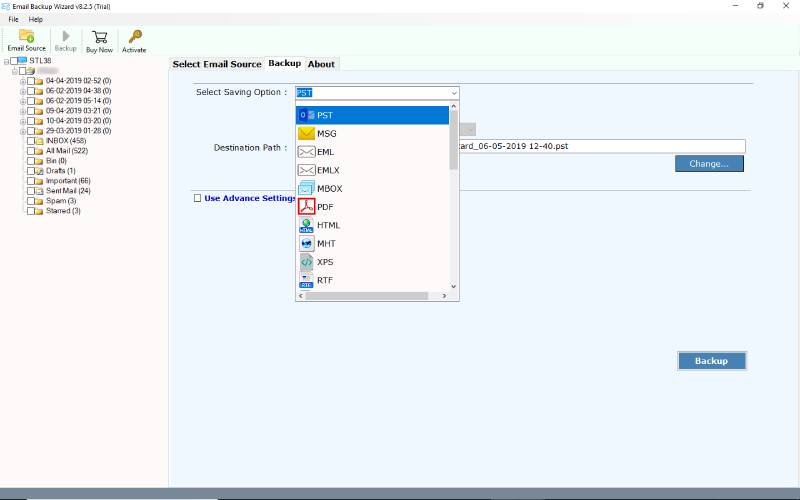Click the STL38 computer icon
Image resolution: width=800 pixels, height=500 pixels.
pyautogui.click(x=22, y=61)
